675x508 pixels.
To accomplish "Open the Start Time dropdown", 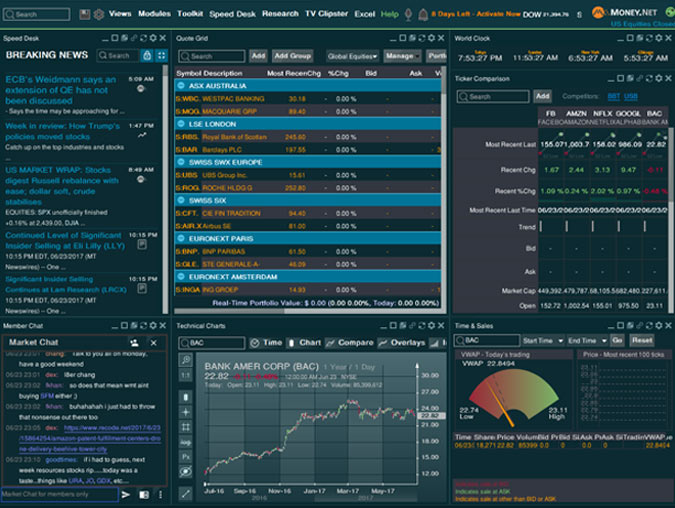I will tap(543, 341).
